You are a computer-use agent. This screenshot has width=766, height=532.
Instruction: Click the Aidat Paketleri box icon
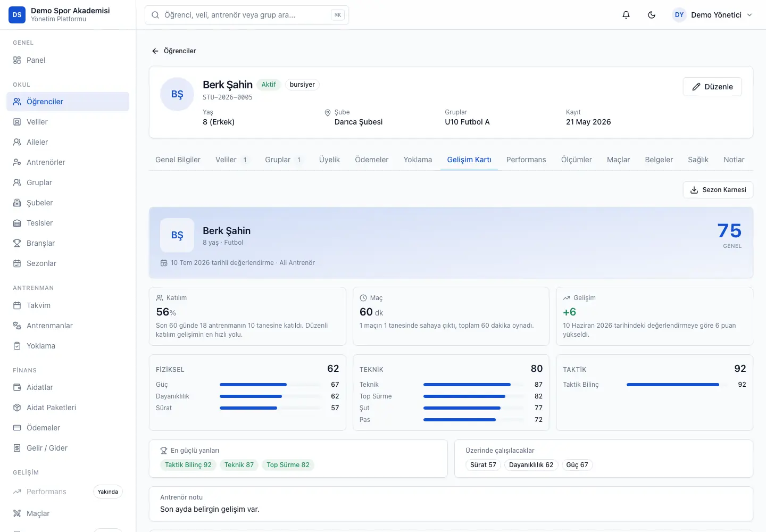[x=17, y=408]
